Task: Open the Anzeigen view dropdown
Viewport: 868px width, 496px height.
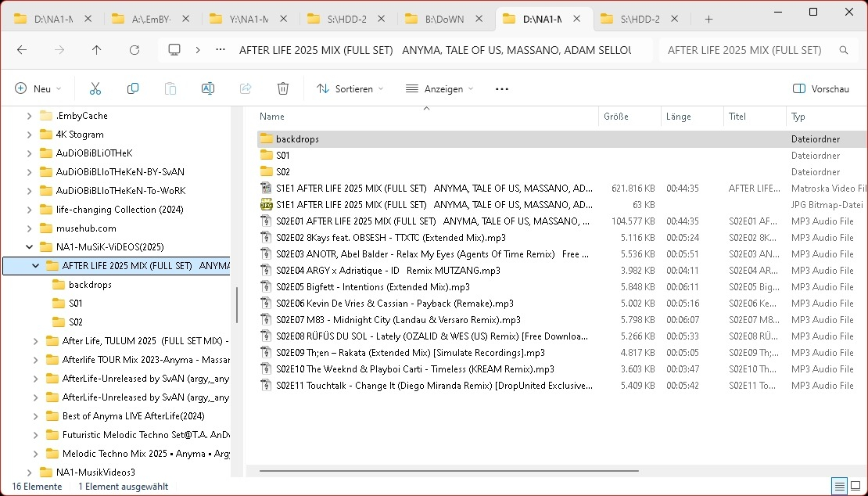Action: click(439, 89)
